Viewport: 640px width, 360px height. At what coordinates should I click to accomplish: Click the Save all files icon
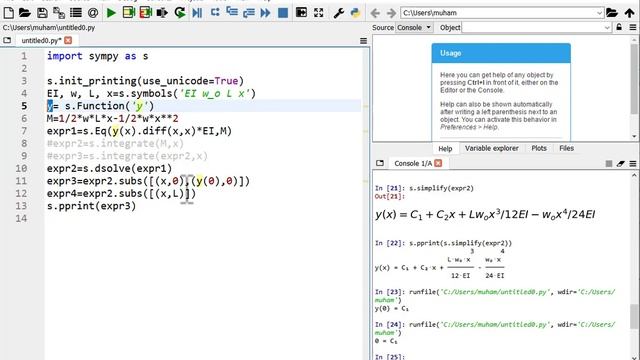click(x=59, y=13)
